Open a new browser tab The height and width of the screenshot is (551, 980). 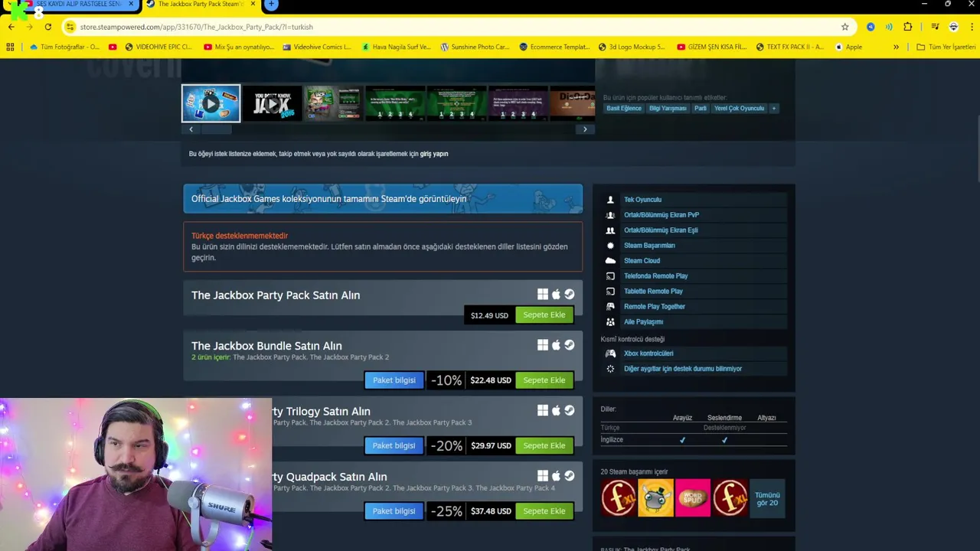click(271, 5)
